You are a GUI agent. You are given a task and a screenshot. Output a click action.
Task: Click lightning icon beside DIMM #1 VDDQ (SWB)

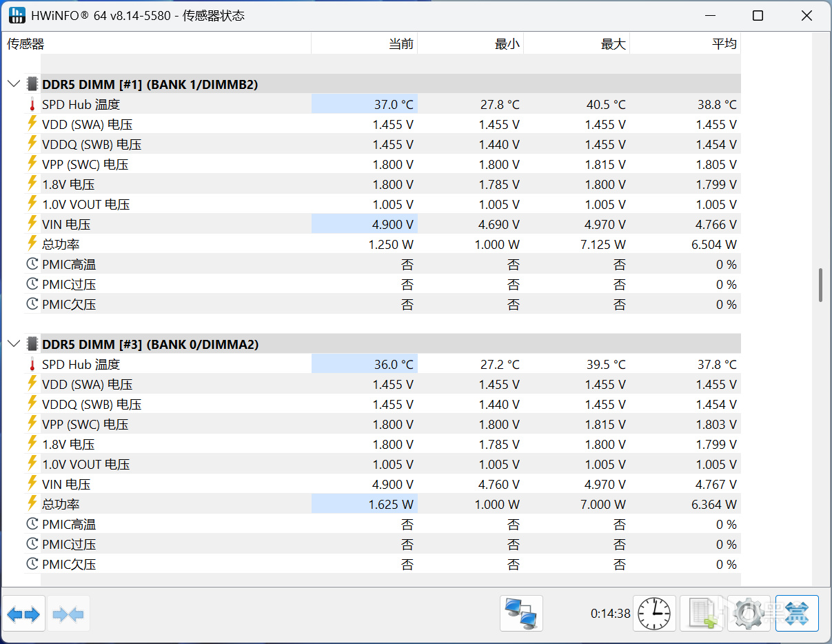pos(32,144)
